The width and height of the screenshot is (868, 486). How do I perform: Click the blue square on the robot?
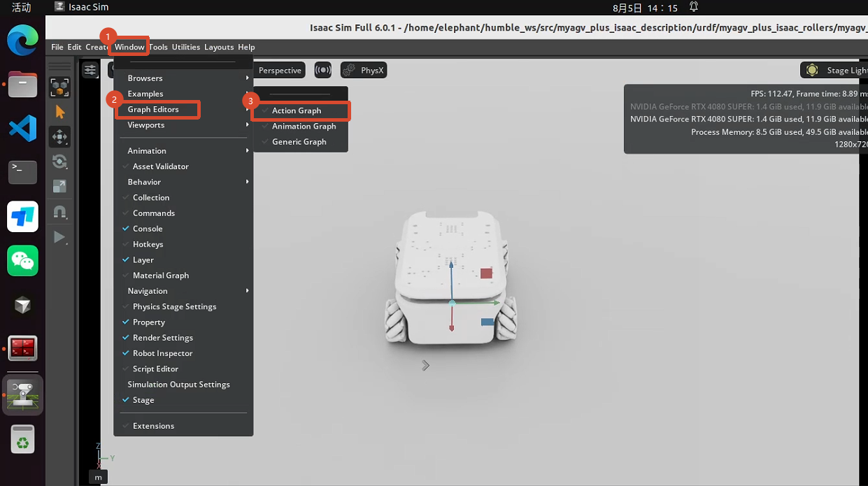488,322
